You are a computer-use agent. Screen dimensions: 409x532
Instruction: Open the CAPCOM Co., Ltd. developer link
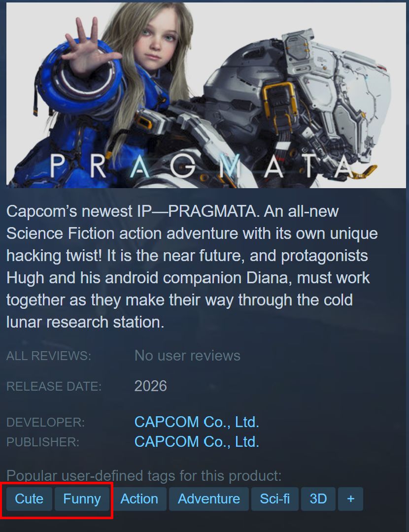197,422
